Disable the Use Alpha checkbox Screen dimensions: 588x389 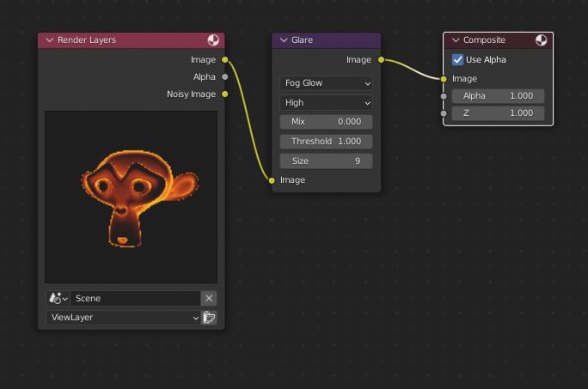click(458, 60)
